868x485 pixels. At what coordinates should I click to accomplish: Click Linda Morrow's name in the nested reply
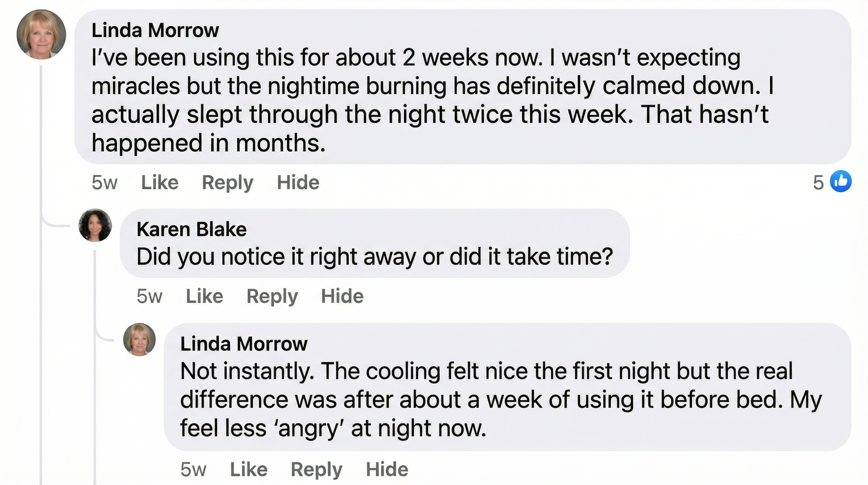click(x=243, y=344)
